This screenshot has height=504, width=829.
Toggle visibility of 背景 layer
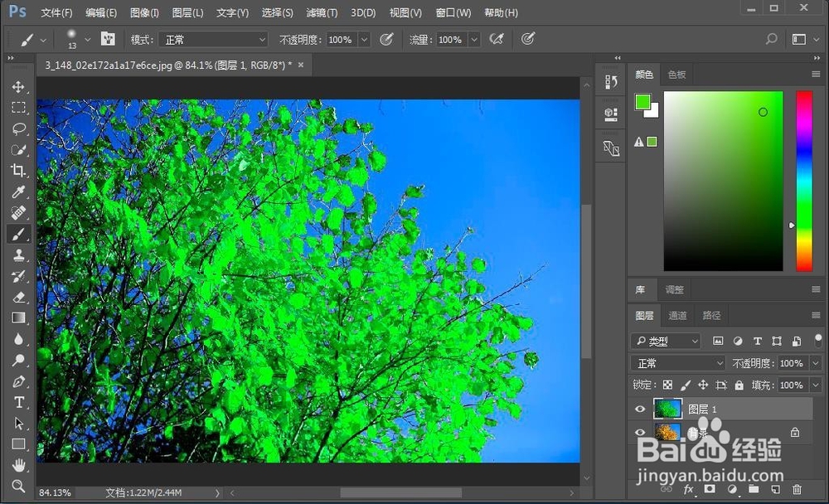click(x=640, y=432)
